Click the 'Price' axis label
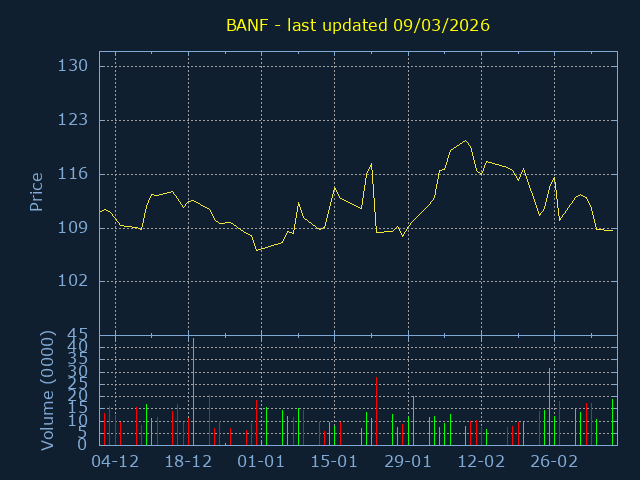Viewport: 640px width, 480px height. click(x=36, y=192)
